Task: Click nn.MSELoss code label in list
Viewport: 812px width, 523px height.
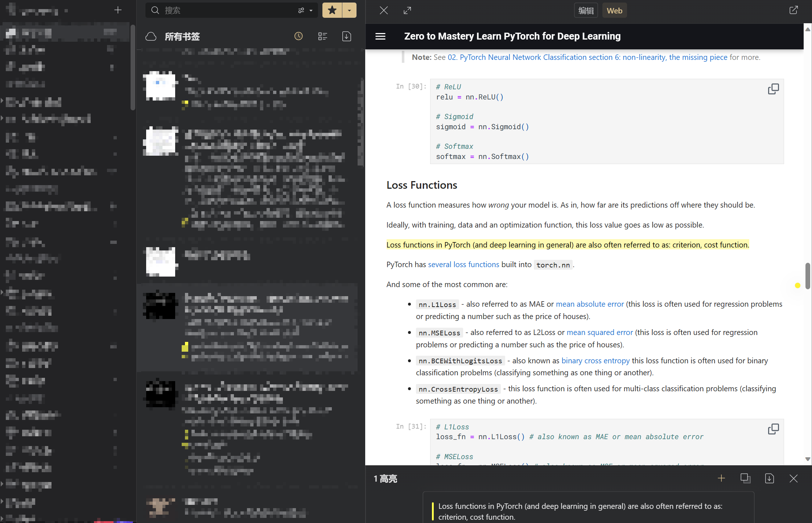Action: 440,332
